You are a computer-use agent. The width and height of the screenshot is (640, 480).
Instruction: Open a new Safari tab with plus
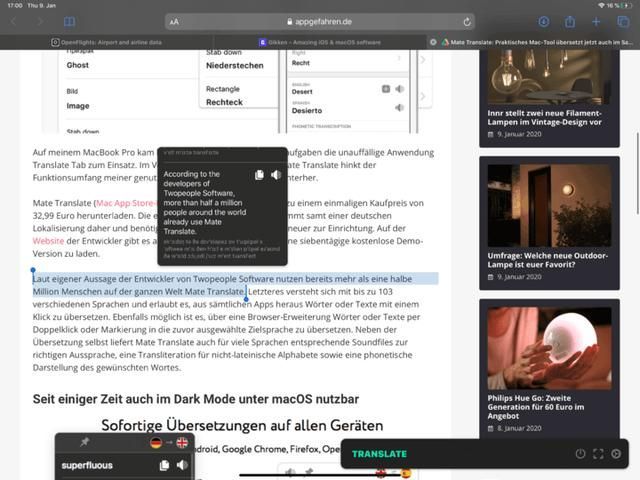(596, 21)
